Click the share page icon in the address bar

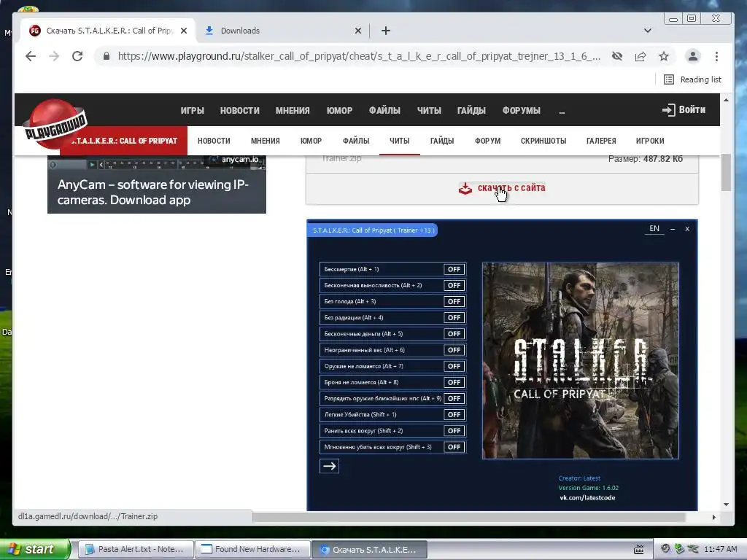(x=640, y=56)
